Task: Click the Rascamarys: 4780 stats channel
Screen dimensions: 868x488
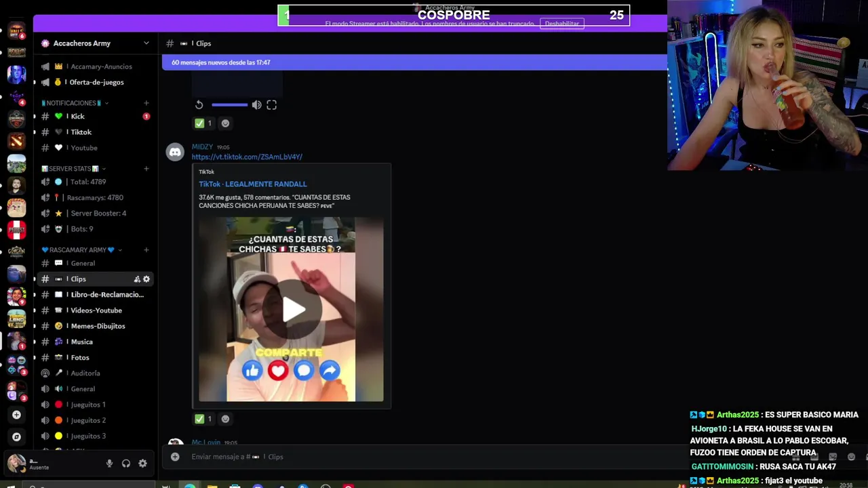Action: coord(94,197)
